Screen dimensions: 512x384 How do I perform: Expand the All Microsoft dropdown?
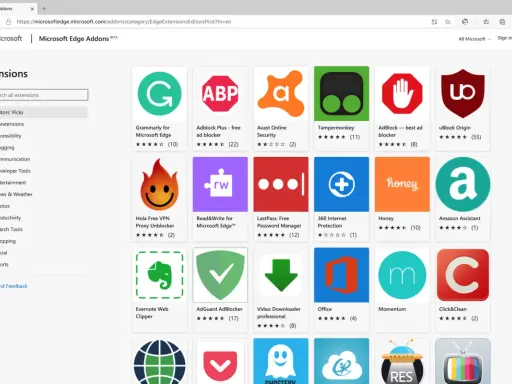pos(474,39)
